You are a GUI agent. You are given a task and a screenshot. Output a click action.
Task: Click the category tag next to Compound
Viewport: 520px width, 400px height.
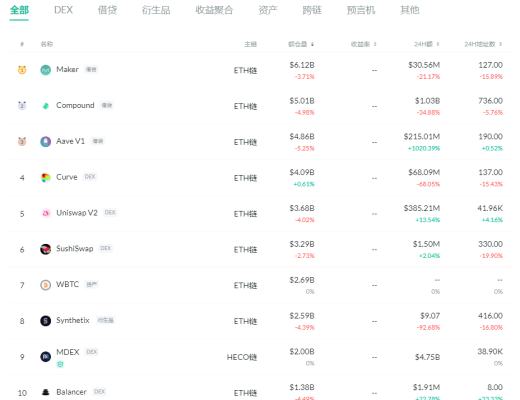coord(107,105)
